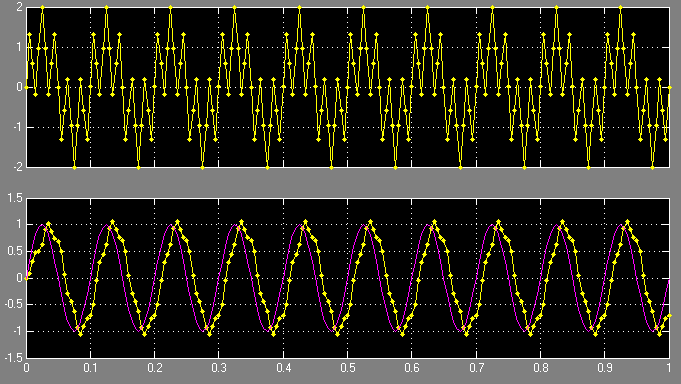
Task: Click the upper plot y-axis label 2
Action: click(x=19, y=7)
